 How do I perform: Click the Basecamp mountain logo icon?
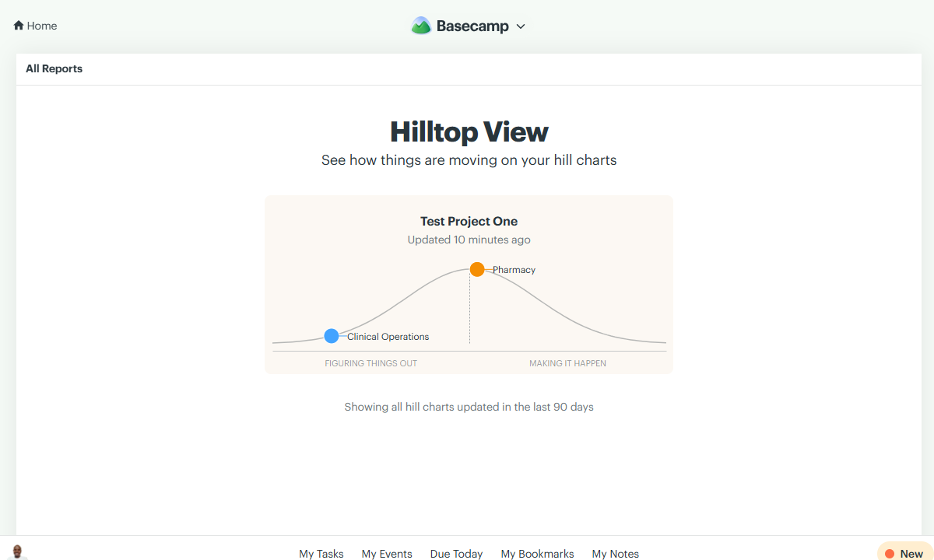[x=421, y=26]
